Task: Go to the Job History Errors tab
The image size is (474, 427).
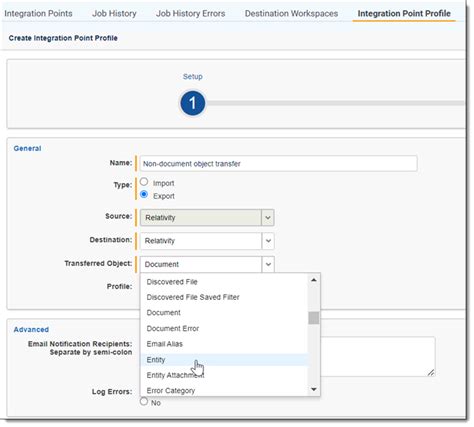Action: point(191,14)
